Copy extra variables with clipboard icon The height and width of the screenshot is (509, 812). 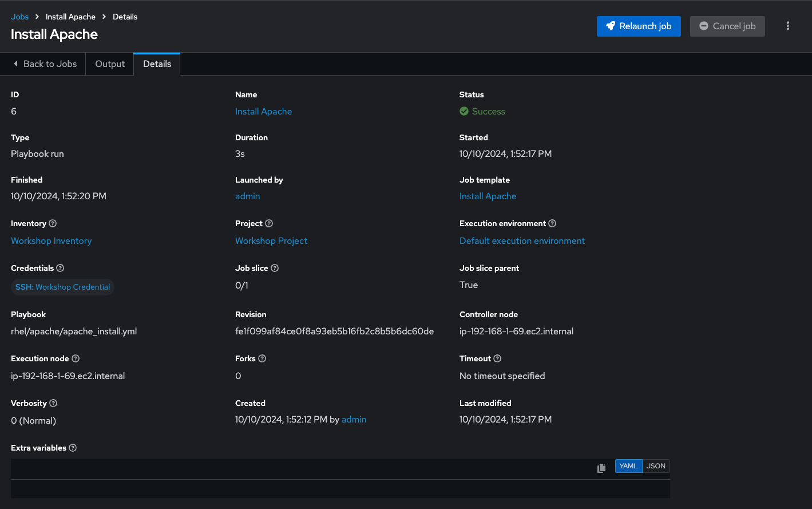601,468
